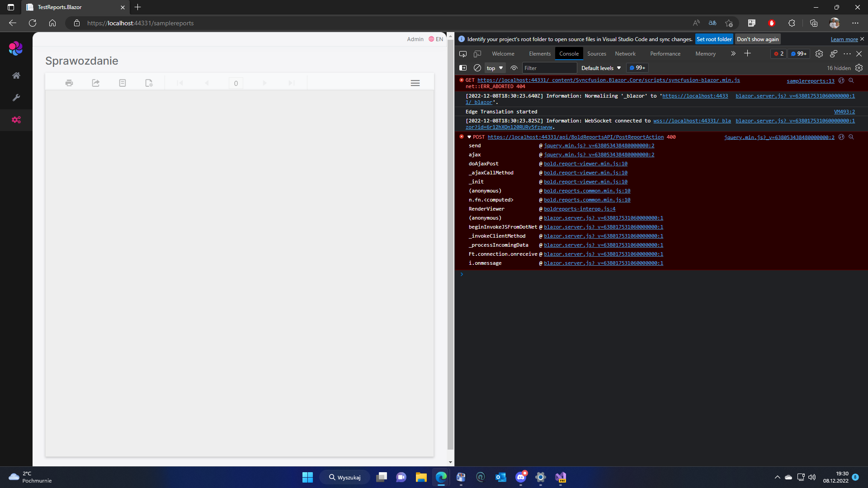868x488 pixels.
Task: Print the Sprawozdanie report
Action: point(69,83)
